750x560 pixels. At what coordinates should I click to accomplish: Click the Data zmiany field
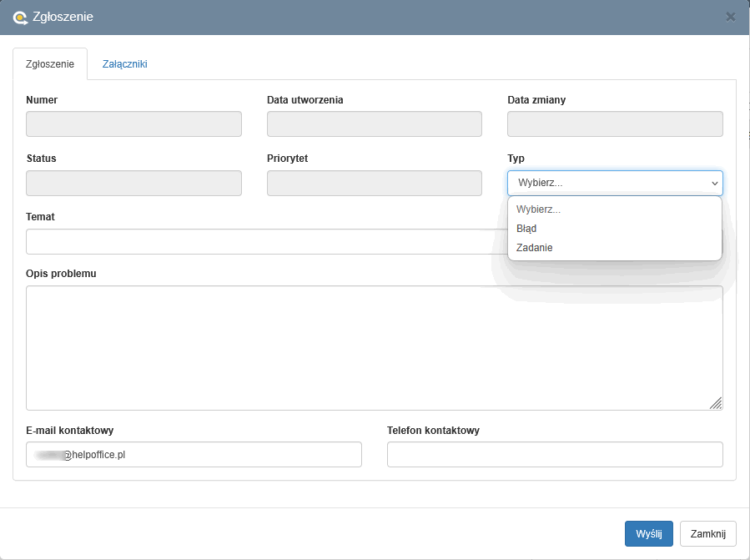(615, 124)
